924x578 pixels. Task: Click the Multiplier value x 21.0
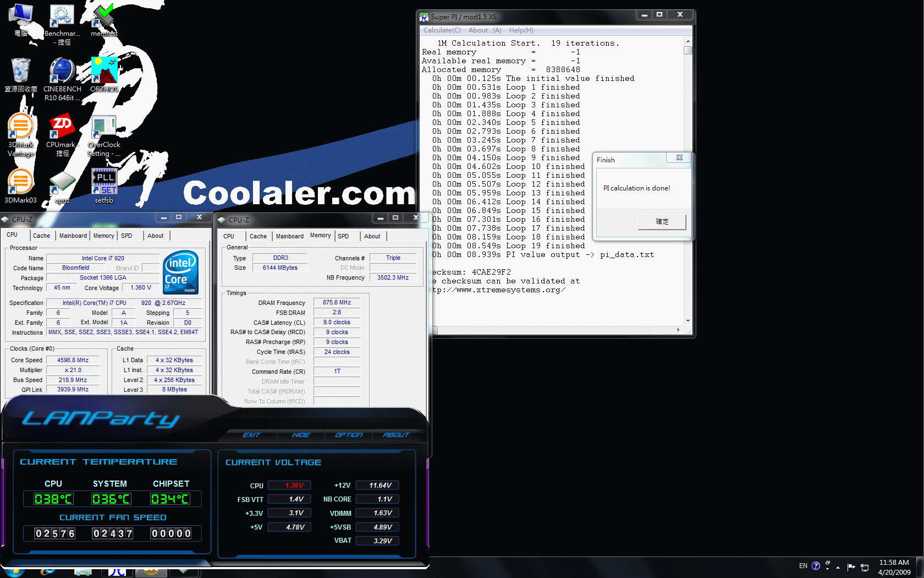click(x=73, y=370)
